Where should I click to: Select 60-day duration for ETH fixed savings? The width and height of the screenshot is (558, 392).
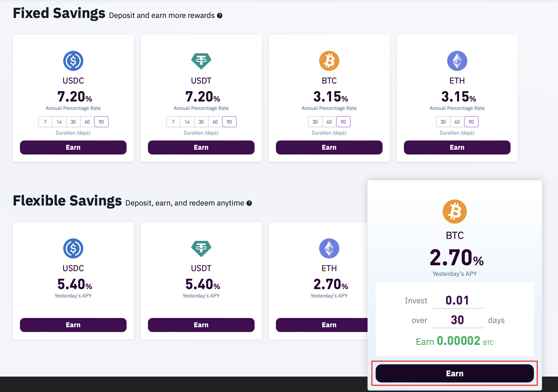457,122
